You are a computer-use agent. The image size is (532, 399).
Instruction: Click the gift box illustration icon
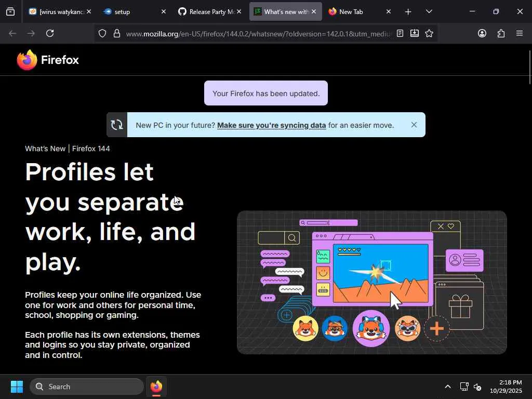click(460, 306)
